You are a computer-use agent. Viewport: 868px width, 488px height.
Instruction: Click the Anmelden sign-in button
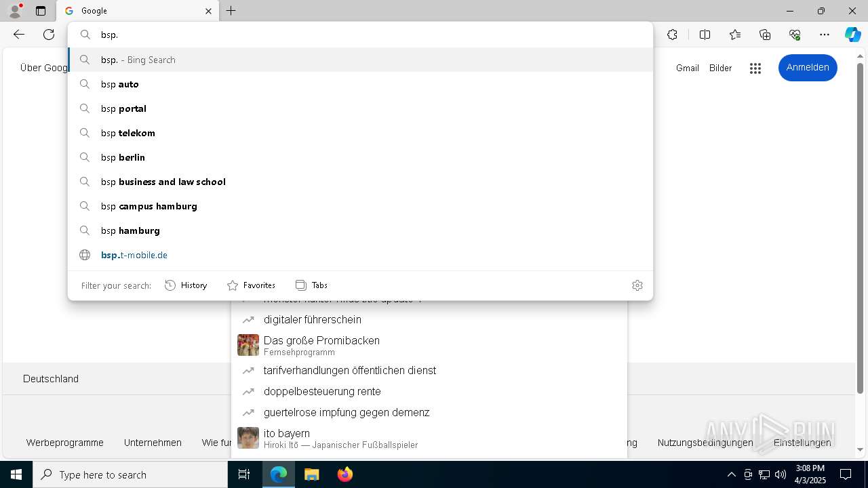click(x=808, y=68)
